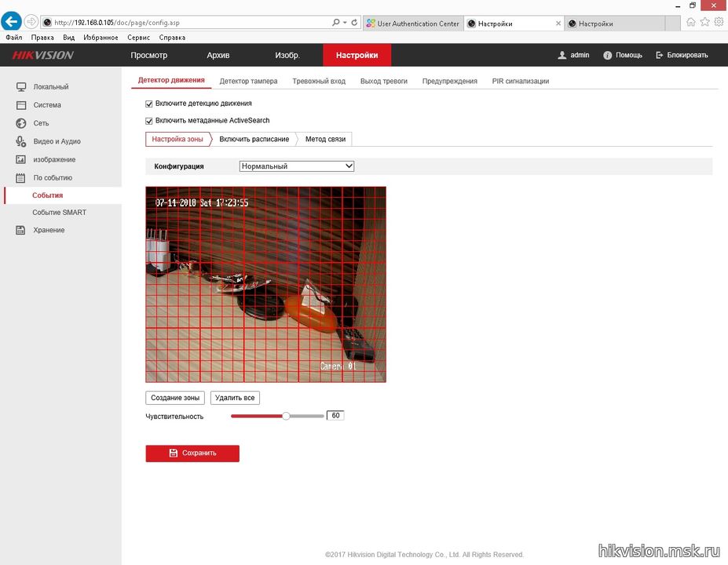The image size is (728, 565).
Task: Open the Правка menu
Action: (x=42, y=38)
